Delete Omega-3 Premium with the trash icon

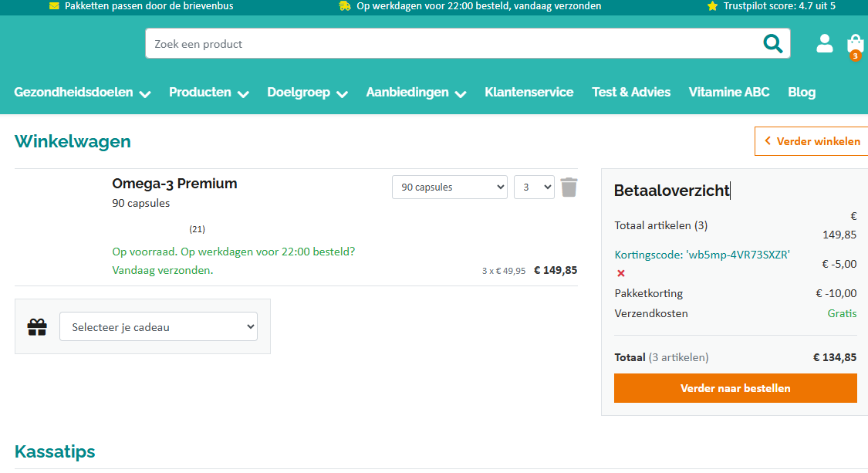[x=569, y=188]
